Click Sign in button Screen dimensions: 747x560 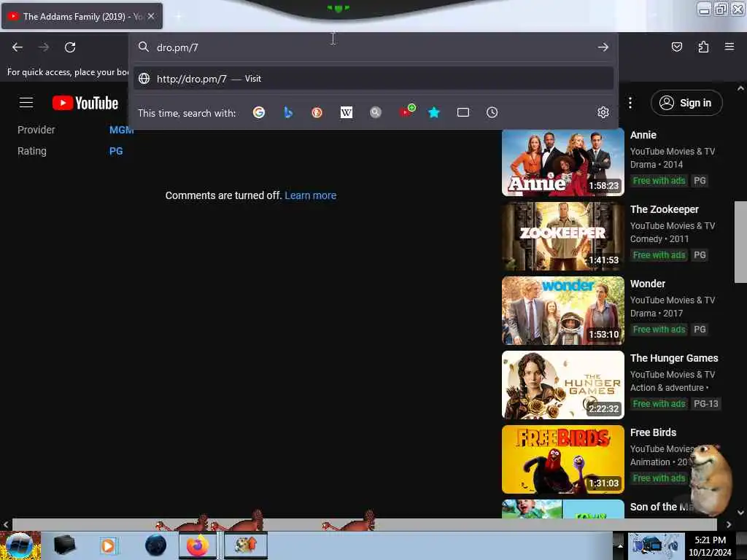[x=686, y=103]
